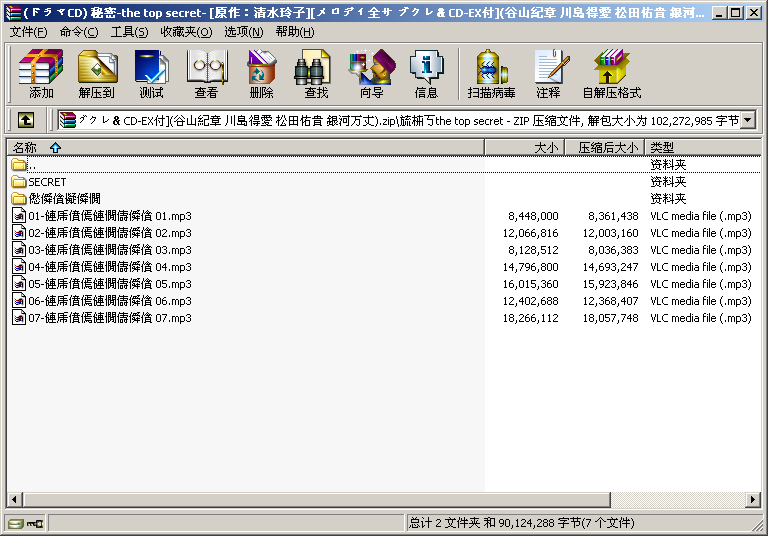The width and height of the screenshot is (768, 536).
Task: Click the mp3 file icon for track 01
Action: click(x=19, y=216)
